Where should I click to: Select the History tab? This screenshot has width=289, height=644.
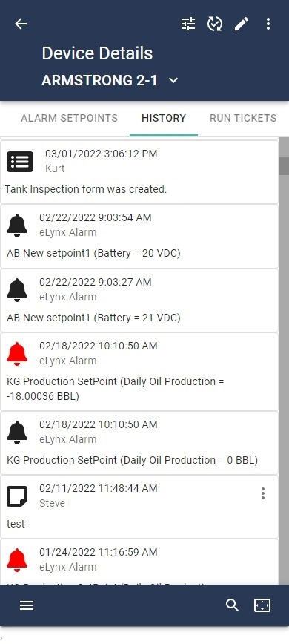click(x=164, y=118)
